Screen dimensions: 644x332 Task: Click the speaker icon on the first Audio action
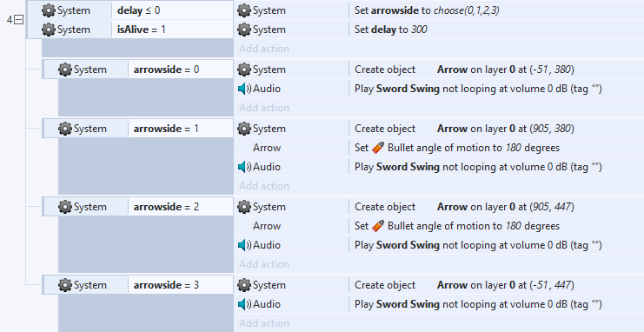[x=244, y=89]
